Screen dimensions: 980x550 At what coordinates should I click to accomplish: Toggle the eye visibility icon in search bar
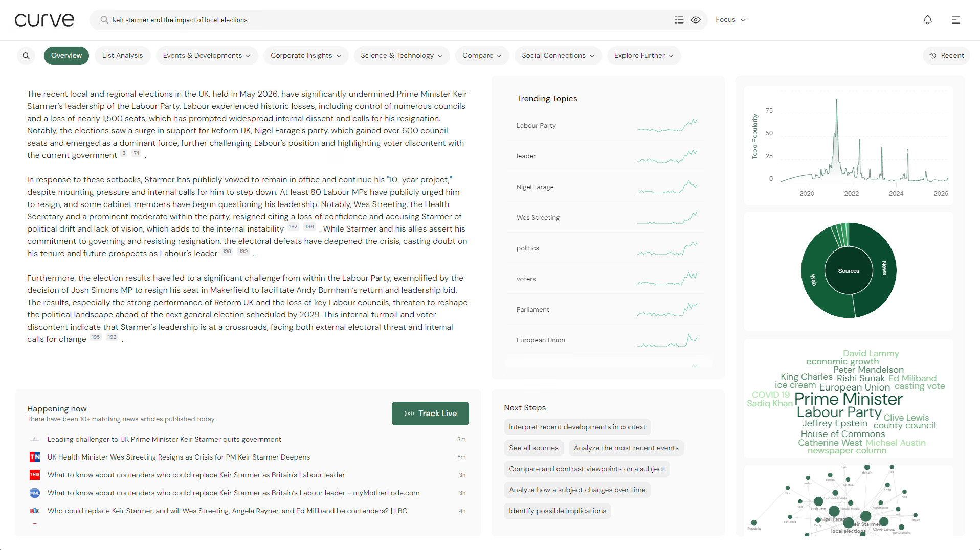(x=696, y=20)
